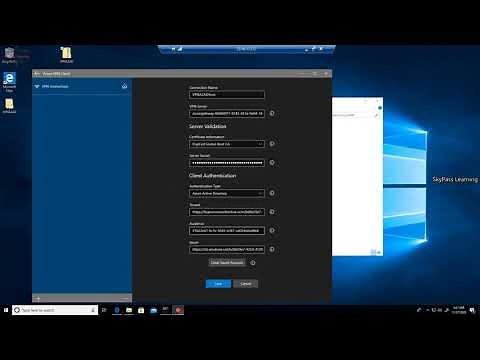Click the Server Secret password field
This screenshot has height=360, width=480.
pyautogui.click(x=227, y=163)
